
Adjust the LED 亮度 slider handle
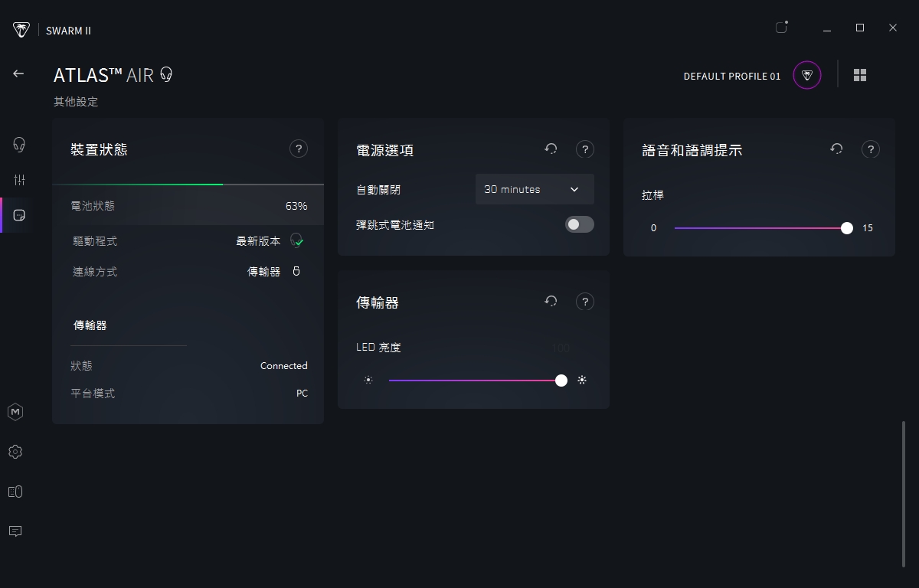(x=561, y=381)
